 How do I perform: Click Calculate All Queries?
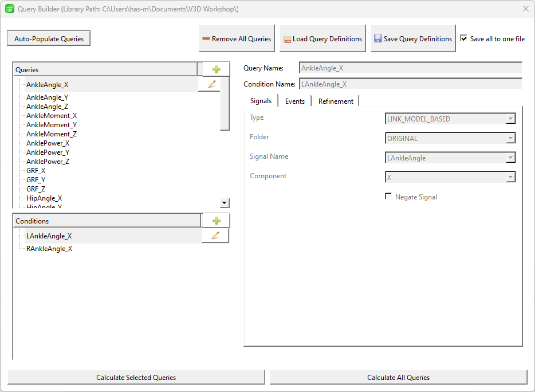pyautogui.click(x=398, y=378)
